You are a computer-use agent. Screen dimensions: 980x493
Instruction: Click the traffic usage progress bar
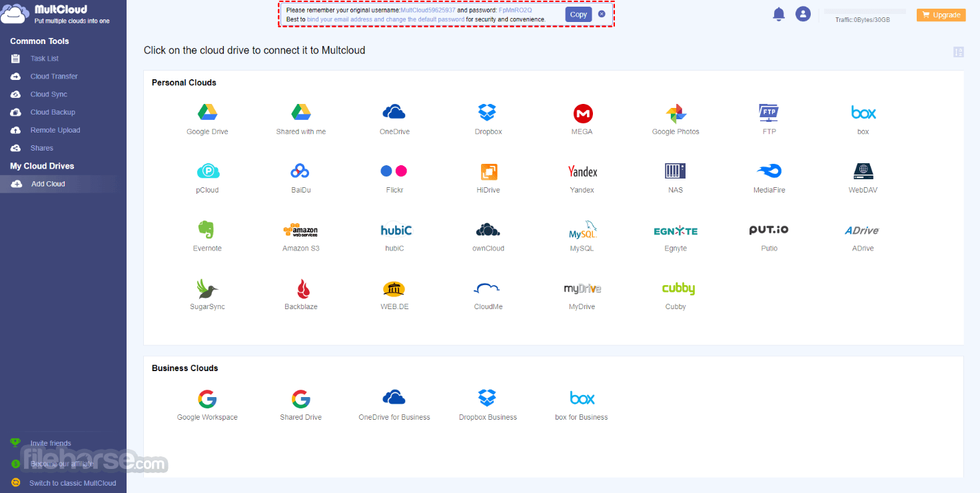[x=865, y=11]
